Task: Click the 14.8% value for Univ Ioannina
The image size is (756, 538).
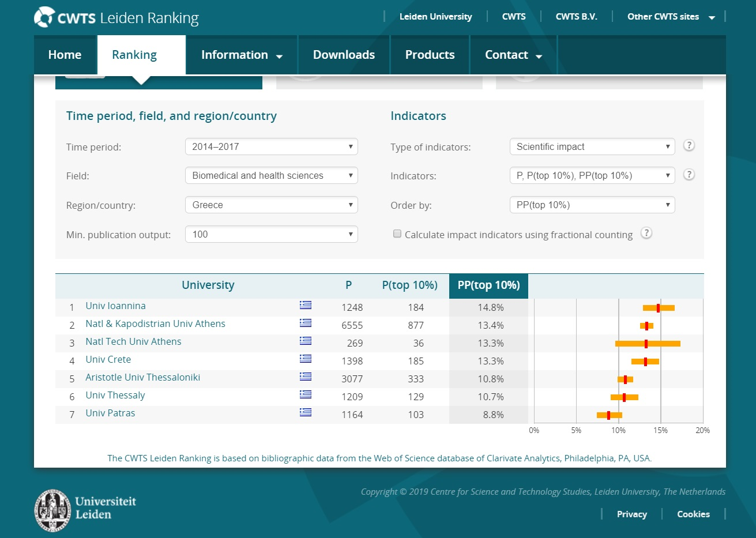Action: point(491,307)
